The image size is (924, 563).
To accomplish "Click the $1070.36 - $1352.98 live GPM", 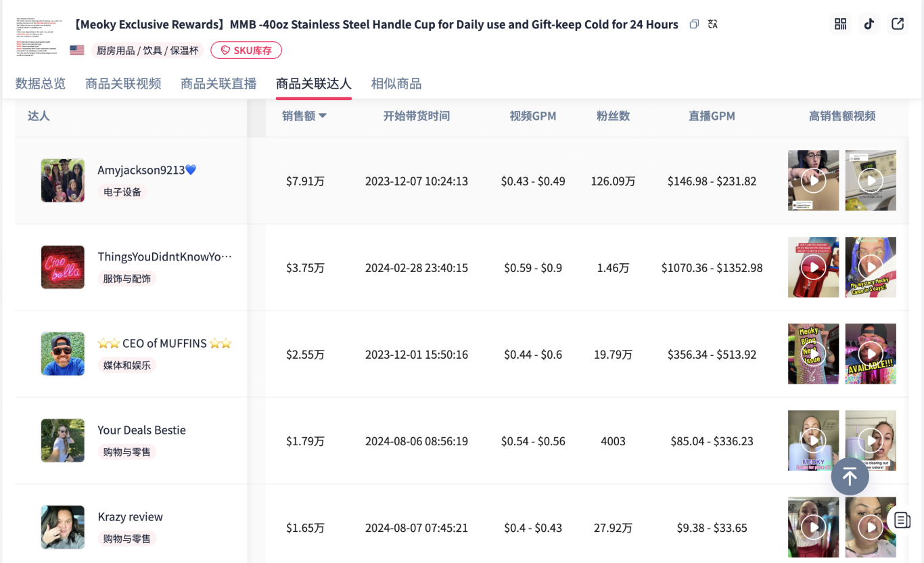I will [x=712, y=268].
